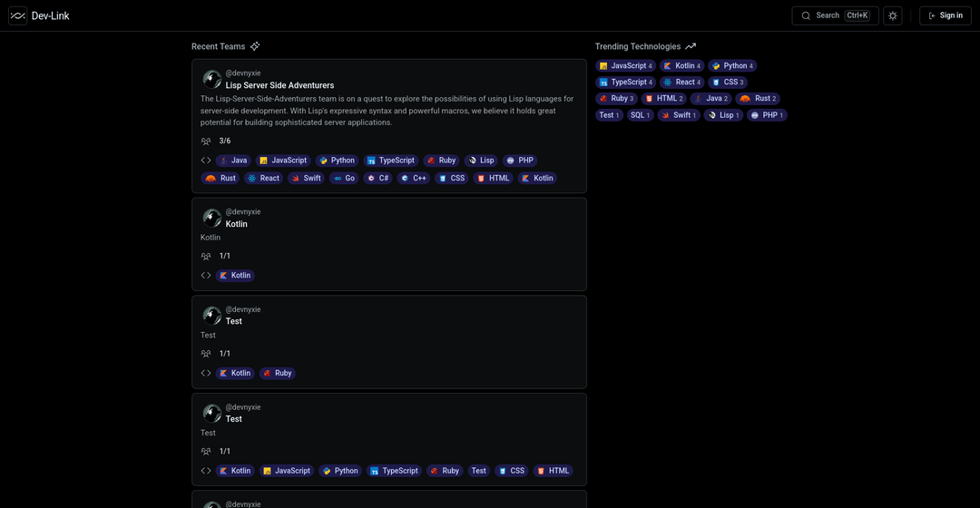Screen dimensions: 980x508
Task: Click the sparkle icon beside Recent Teams
Action: 255,46
